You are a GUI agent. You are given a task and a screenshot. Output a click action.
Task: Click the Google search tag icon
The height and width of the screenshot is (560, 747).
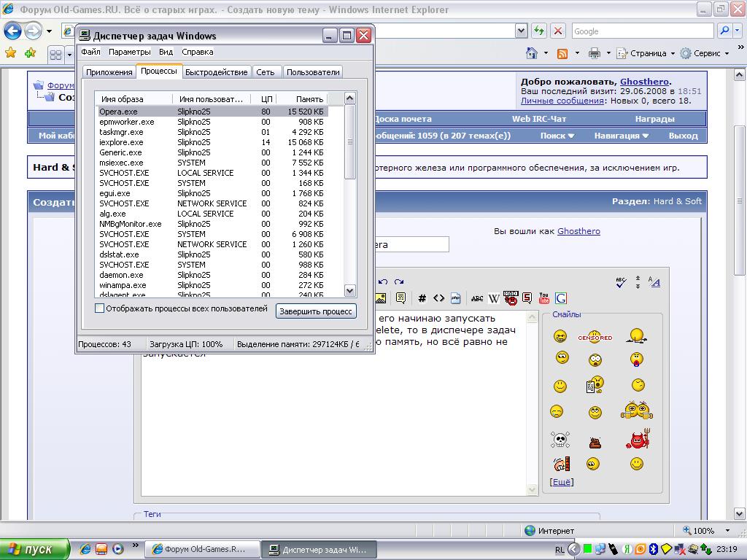561,298
